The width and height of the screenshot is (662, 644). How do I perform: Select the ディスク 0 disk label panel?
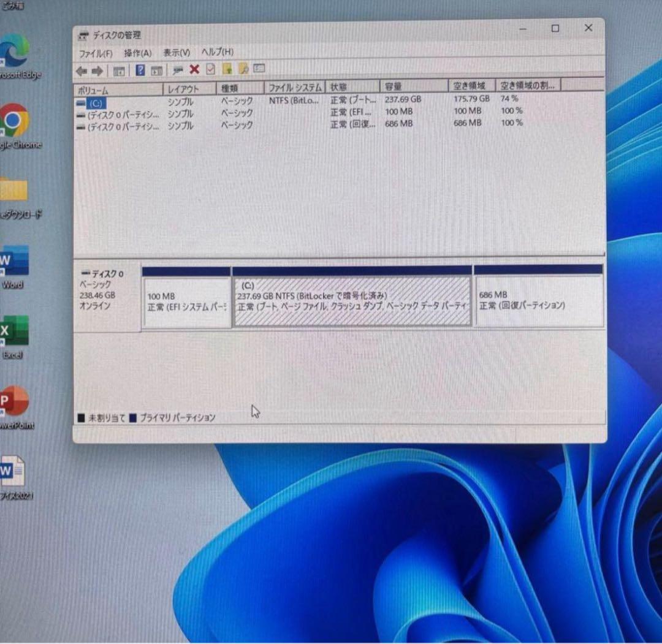[104, 291]
